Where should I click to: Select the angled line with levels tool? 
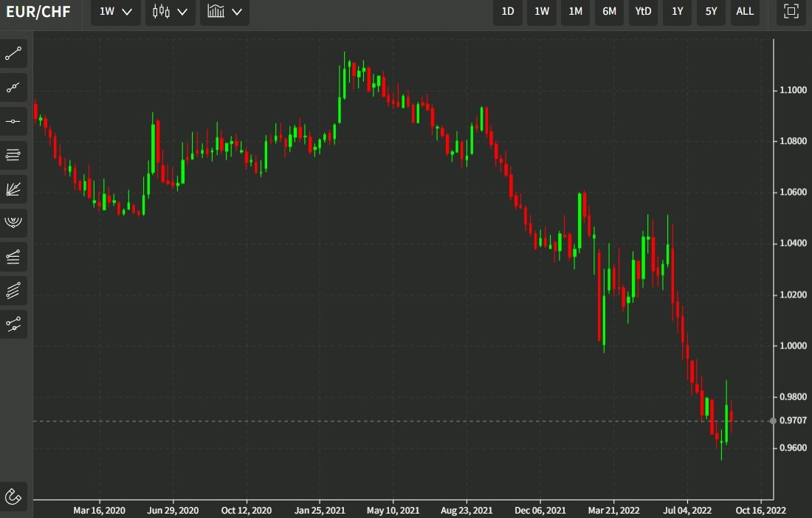13,257
